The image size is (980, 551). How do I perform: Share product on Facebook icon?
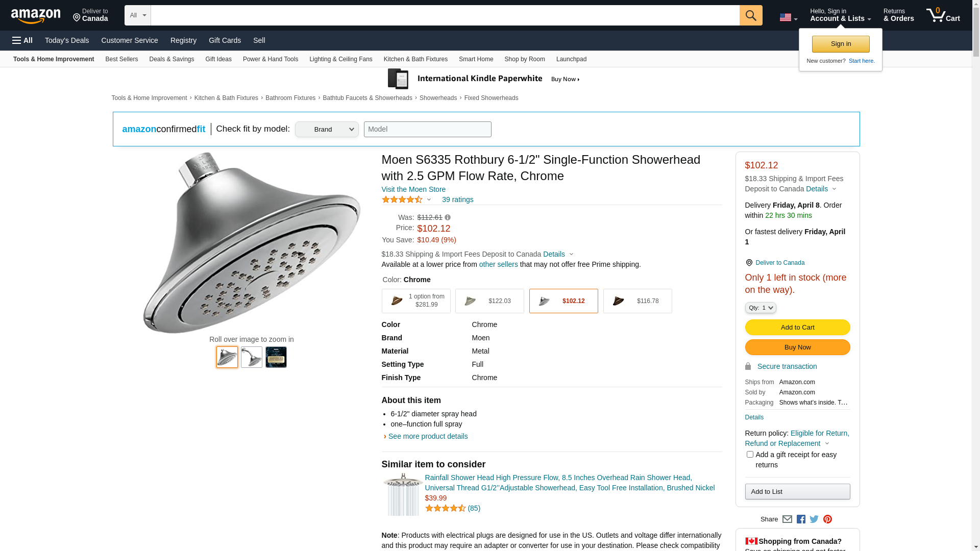point(801,519)
